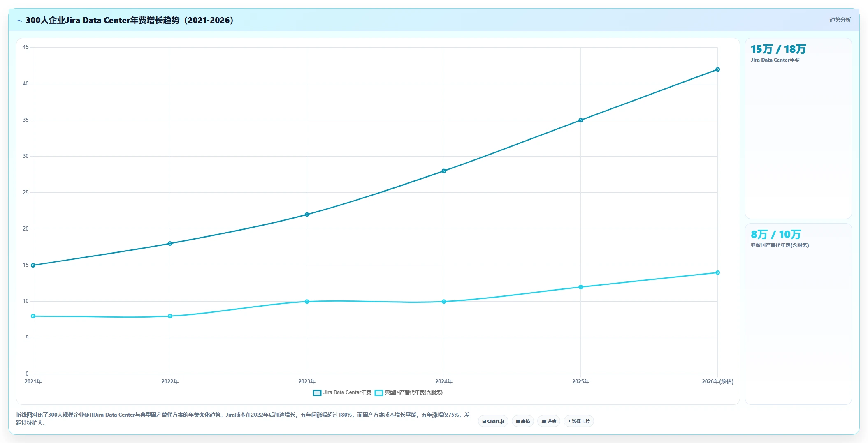868x443 pixels.
Task: Click the domestic line's 2026年 forecast point
Action: pos(718,273)
